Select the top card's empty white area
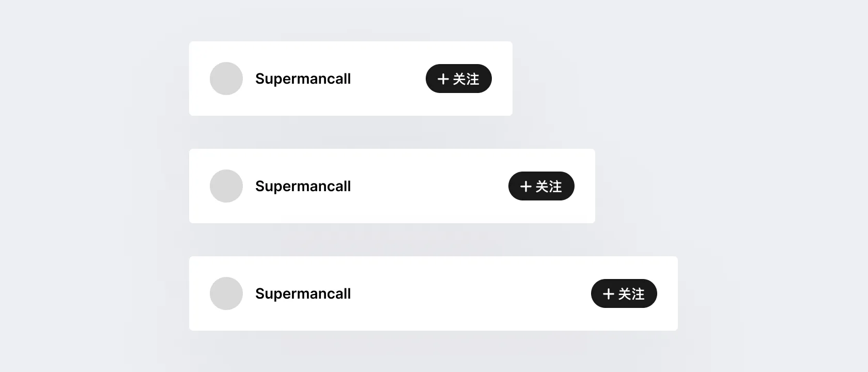This screenshot has height=372, width=868. (388, 79)
